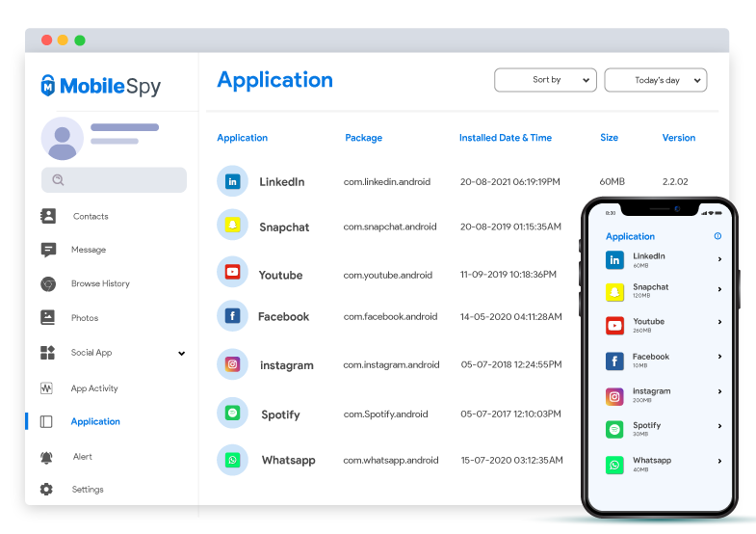Click LinkedIn icon on phone
Viewport: 756px width, 534px height.
[x=614, y=260]
